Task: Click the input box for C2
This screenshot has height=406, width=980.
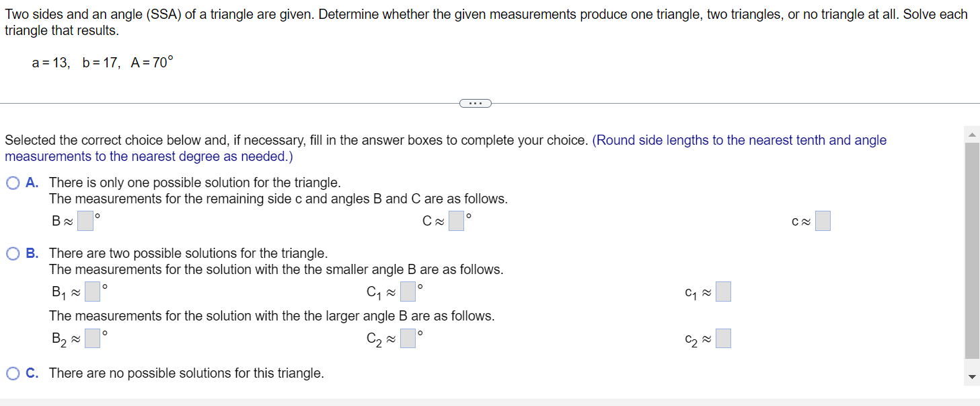Action: (x=408, y=338)
